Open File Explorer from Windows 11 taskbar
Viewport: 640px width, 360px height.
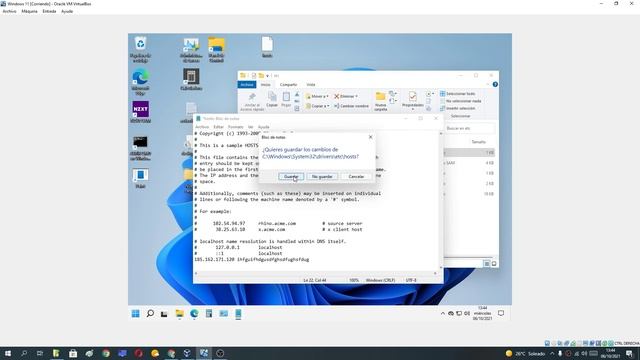pos(180,313)
